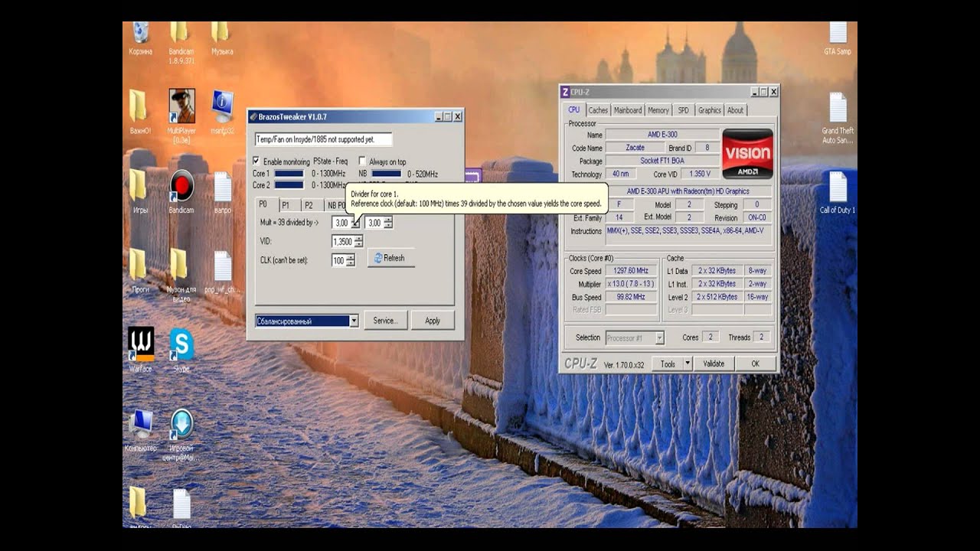This screenshot has height=551, width=980.
Task: Click the Bus Speed value 99.82 MHz
Action: coord(631,297)
